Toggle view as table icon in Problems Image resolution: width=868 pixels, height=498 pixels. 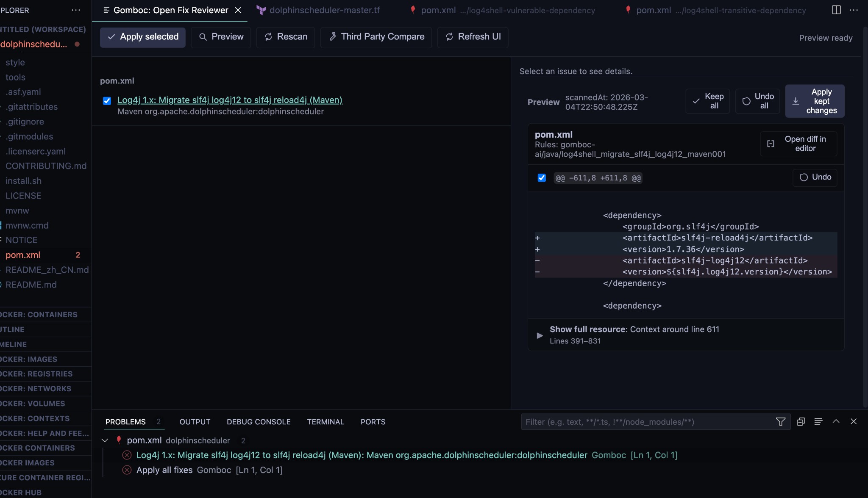(x=818, y=422)
